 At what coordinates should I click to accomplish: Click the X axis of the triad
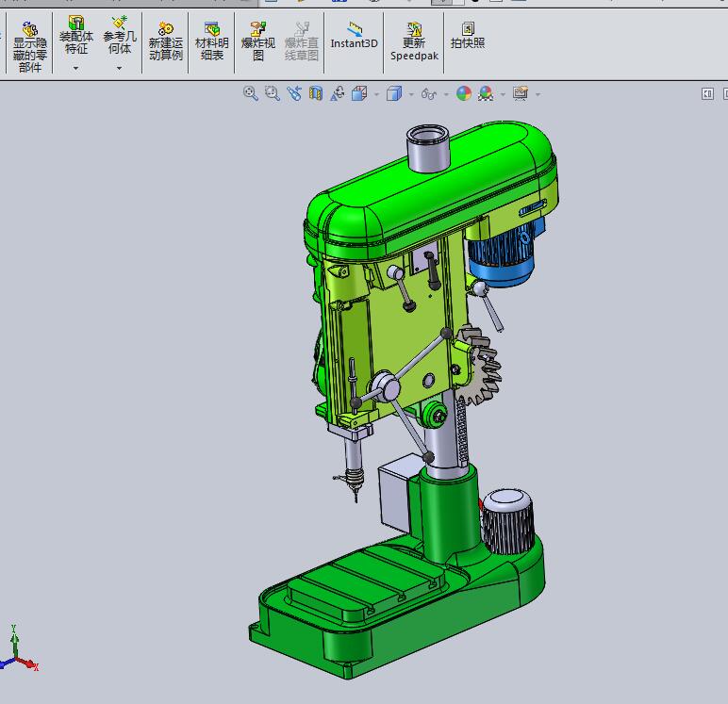(x=27, y=663)
